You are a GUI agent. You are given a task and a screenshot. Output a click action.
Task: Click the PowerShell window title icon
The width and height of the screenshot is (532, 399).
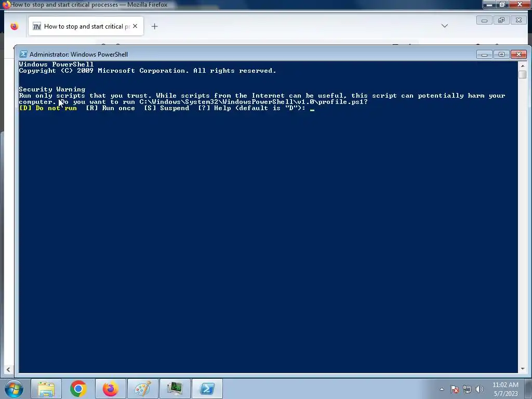tap(23, 54)
